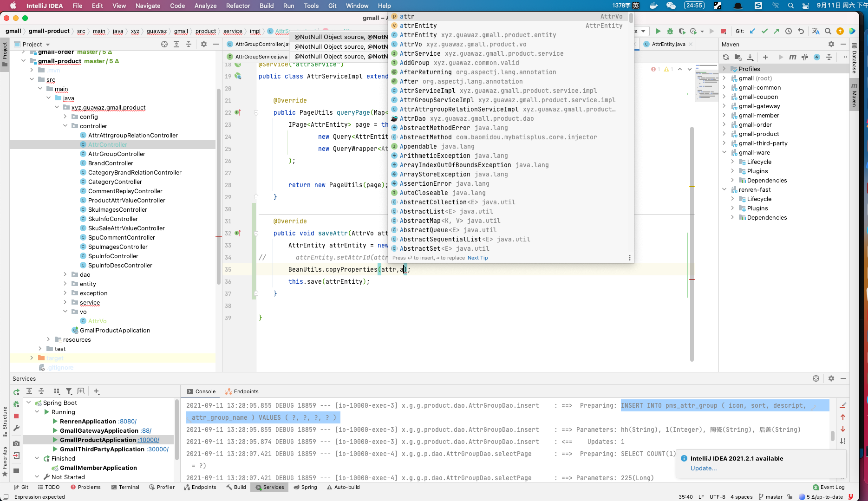Image resolution: width=868 pixels, height=501 pixels.
Task: Git push green arrow icon
Action: [x=777, y=31]
